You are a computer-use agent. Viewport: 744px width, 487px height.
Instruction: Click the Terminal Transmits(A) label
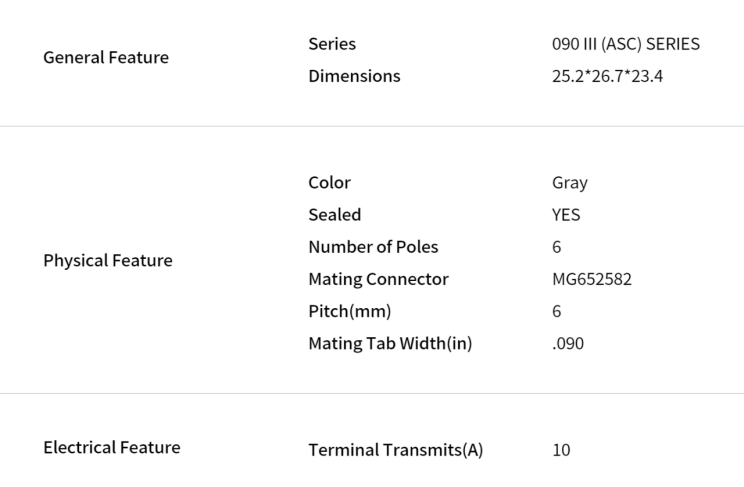396,450
